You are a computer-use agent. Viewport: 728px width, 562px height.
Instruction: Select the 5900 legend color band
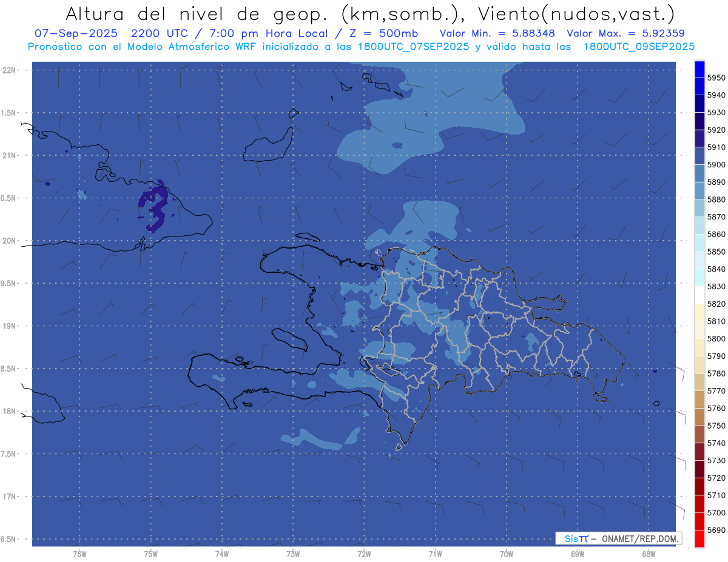point(699,156)
